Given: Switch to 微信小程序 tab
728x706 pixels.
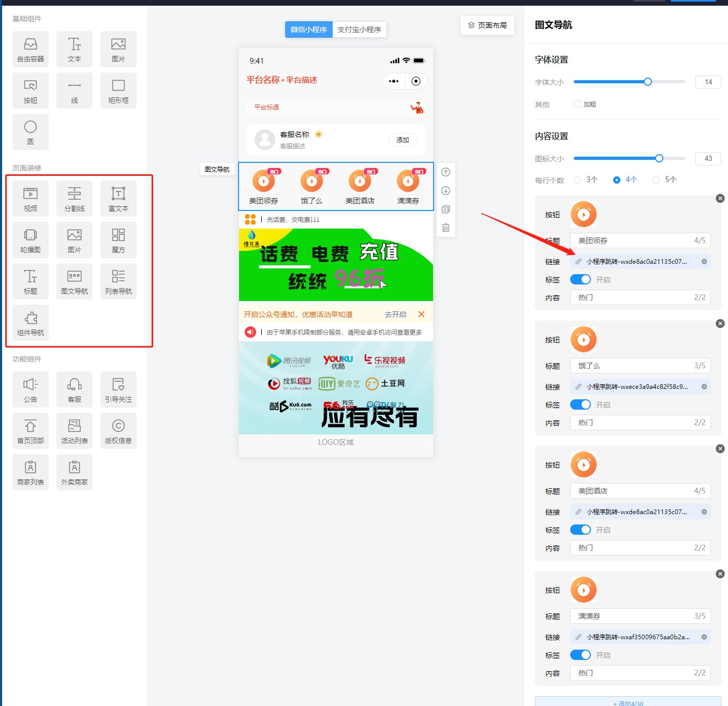Looking at the screenshot, I should point(309,29).
